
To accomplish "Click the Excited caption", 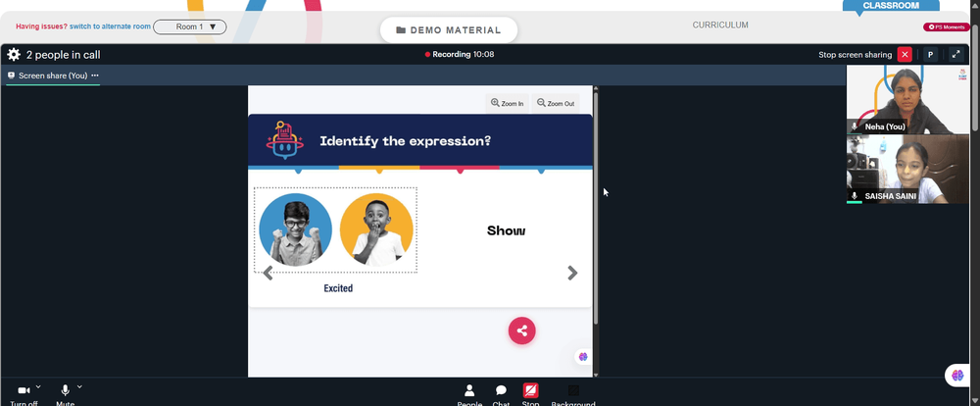I will (x=338, y=288).
